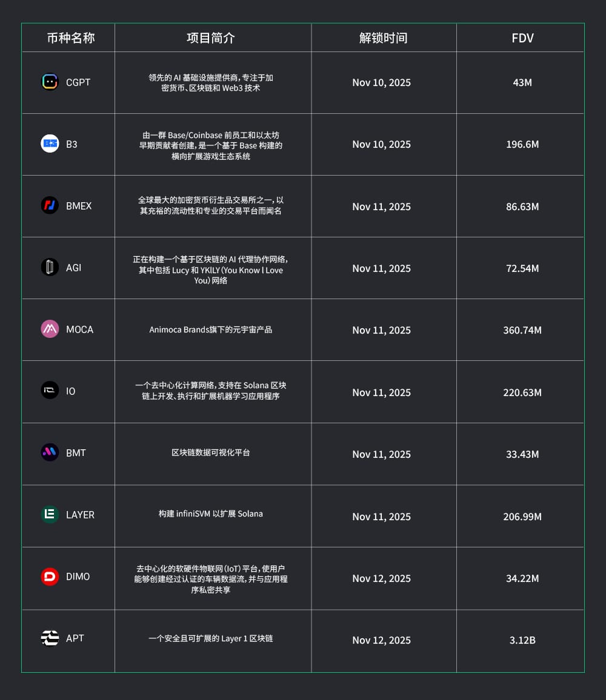The image size is (606, 700).
Task: Click the 项目简介 column header
Action: tap(211, 38)
